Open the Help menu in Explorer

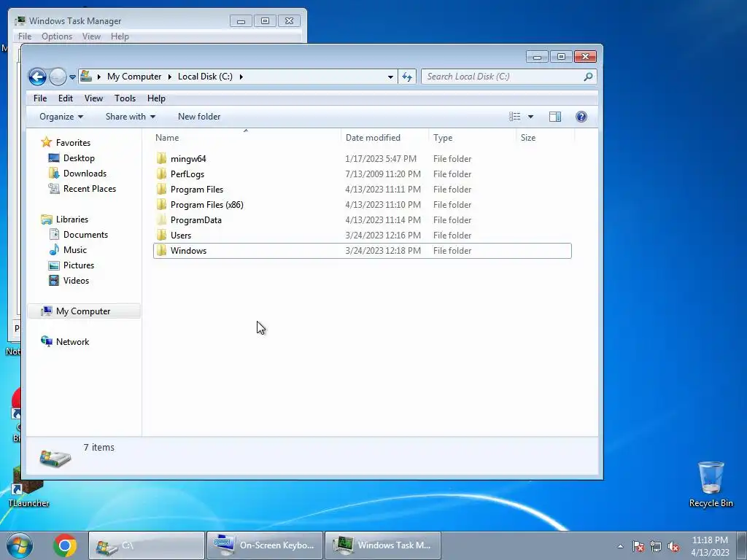156,98
